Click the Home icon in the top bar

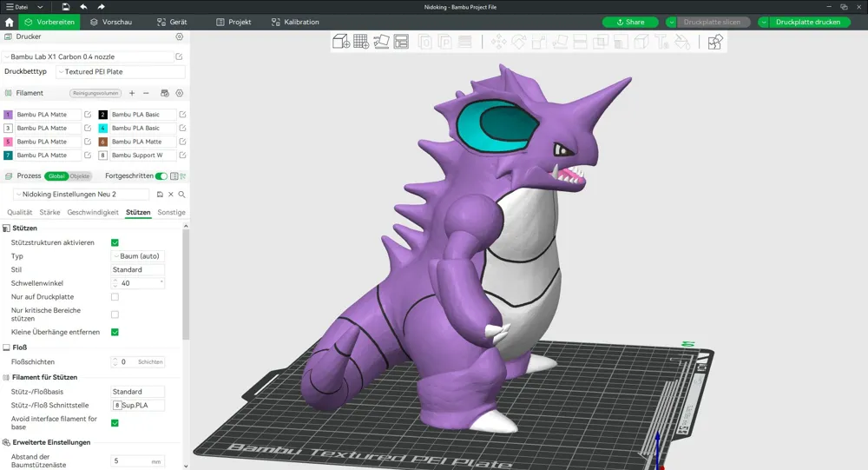(x=9, y=23)
